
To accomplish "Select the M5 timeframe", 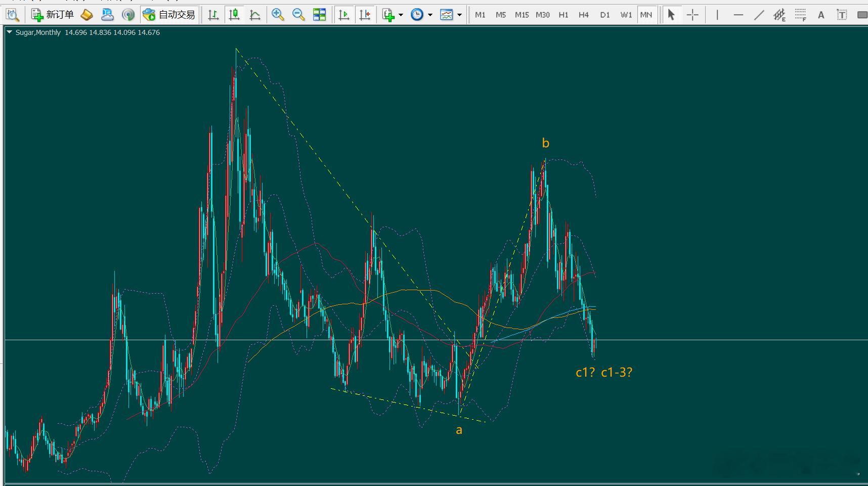I will click(x=501, y=15).
